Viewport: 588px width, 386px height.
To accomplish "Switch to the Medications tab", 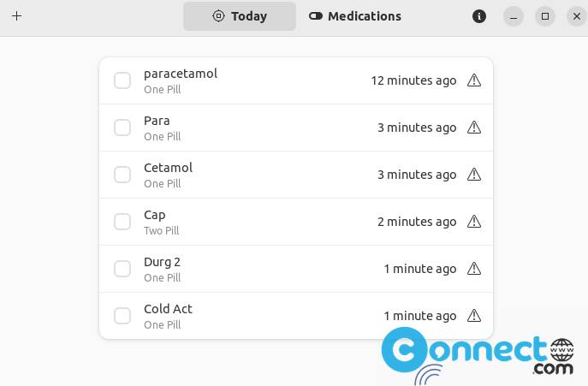I will (354, 16).
